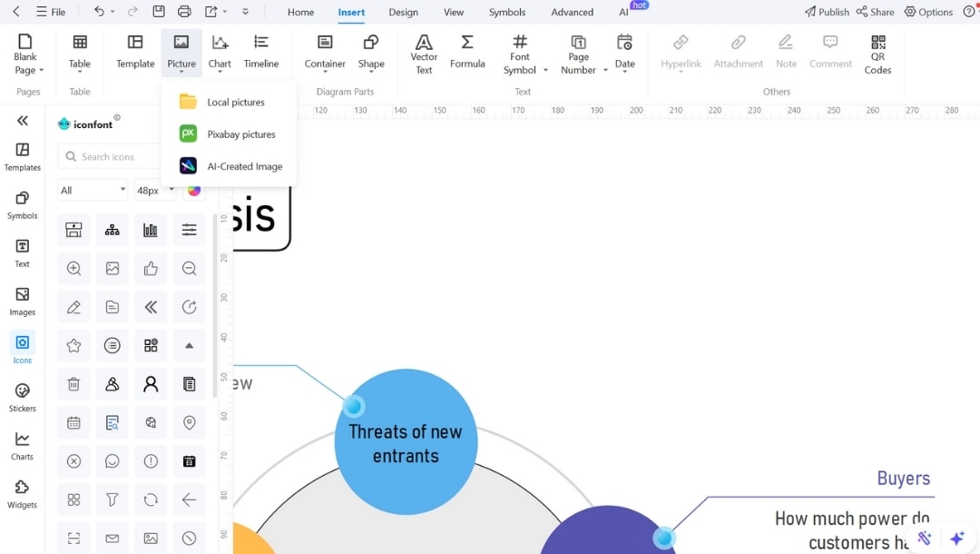Open the AI tab
Image resolution: width=980 pixels, height=554 pixels.
point(623,12)
